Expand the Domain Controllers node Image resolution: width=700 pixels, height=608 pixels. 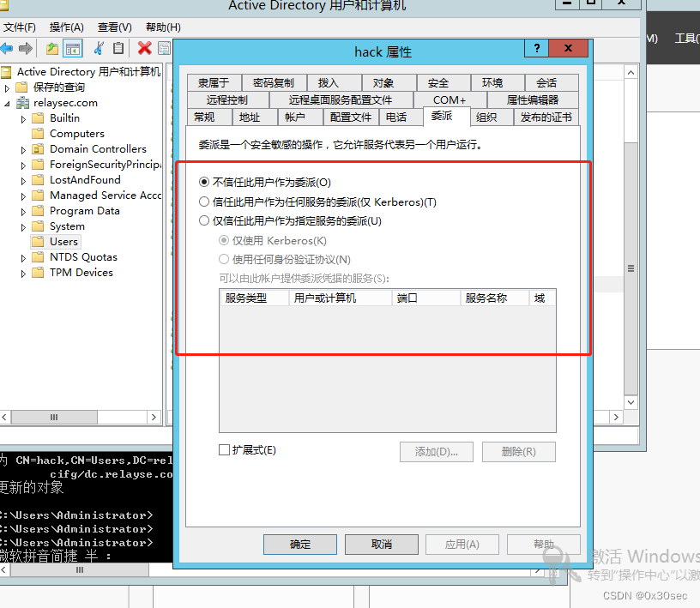[x=23, y=150]
